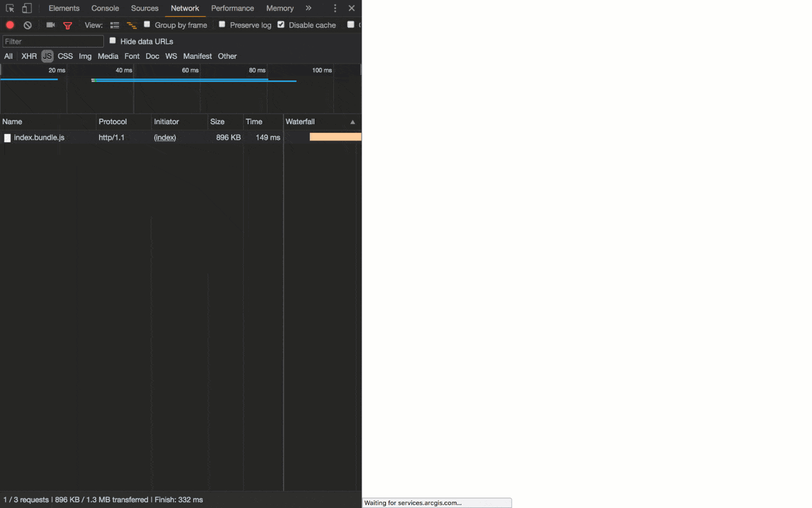Viewport: 812px width, 508px height.
Task: Toggle the overview timeline view icon
Action: [x=132, y=24]
